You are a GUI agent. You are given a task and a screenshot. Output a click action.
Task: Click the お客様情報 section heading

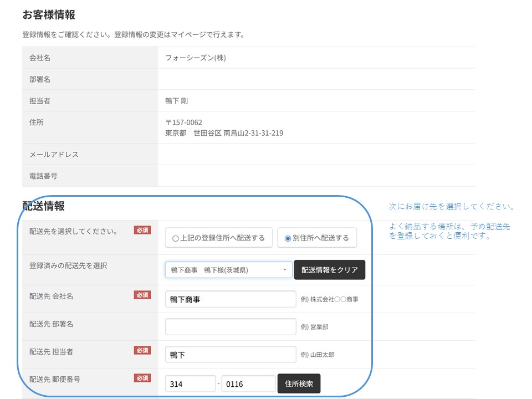[x=49, y=15]
